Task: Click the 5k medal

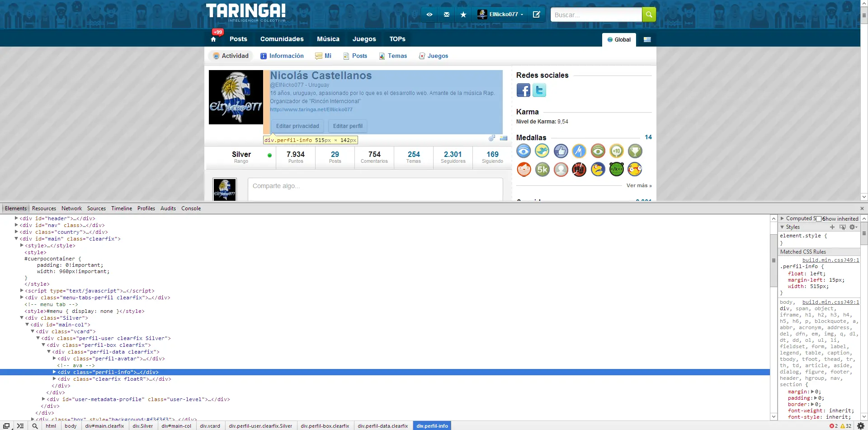Action: point(542,170)
